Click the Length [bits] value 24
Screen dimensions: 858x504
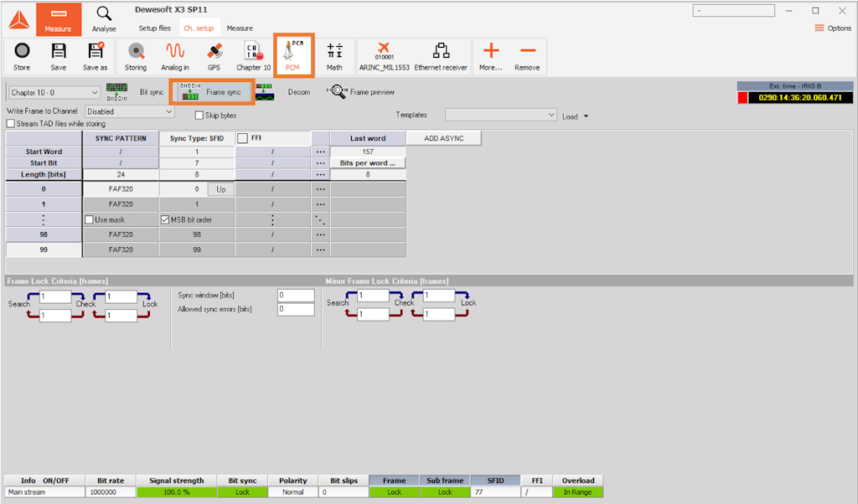(121, 174)
